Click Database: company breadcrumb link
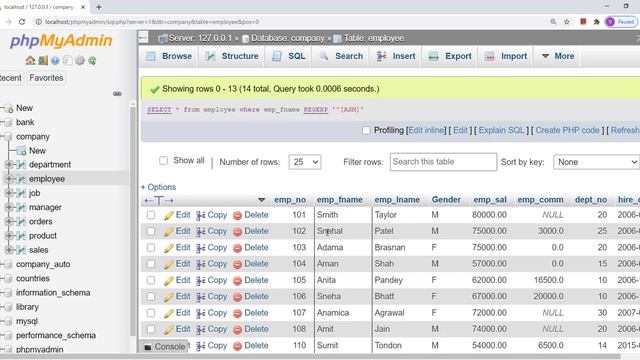Image resolution: width=640 pixels, height=360 pixels. [287, 38]
